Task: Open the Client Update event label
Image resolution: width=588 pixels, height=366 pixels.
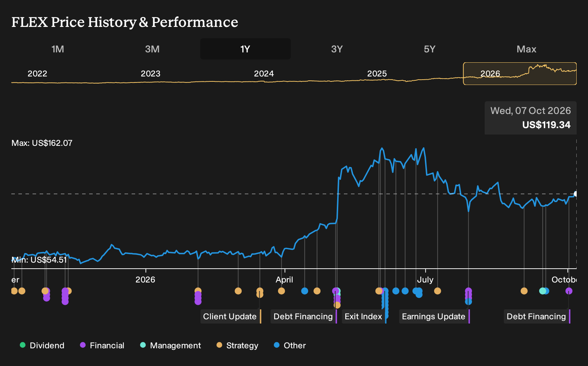Action: [231, 316]
